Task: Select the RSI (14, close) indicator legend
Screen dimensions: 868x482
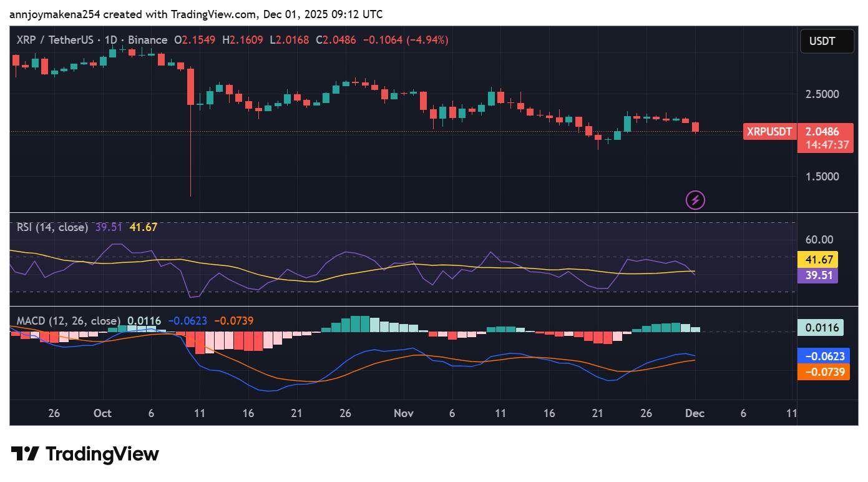Action: pyautogui.click(x=52, y=227)
